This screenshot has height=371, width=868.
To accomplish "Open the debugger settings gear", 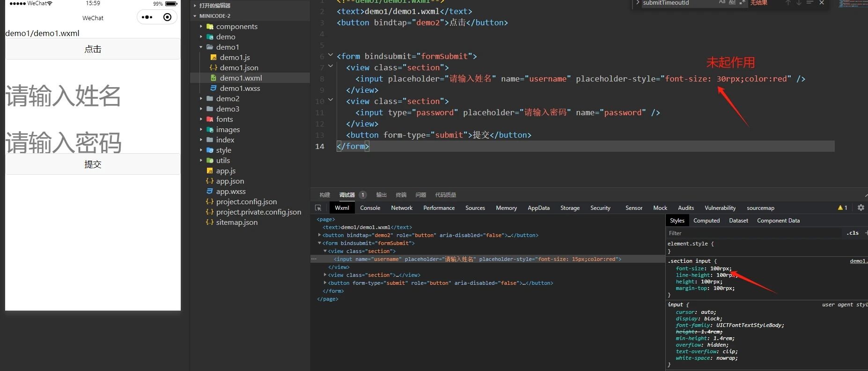I will click(861, 208).
